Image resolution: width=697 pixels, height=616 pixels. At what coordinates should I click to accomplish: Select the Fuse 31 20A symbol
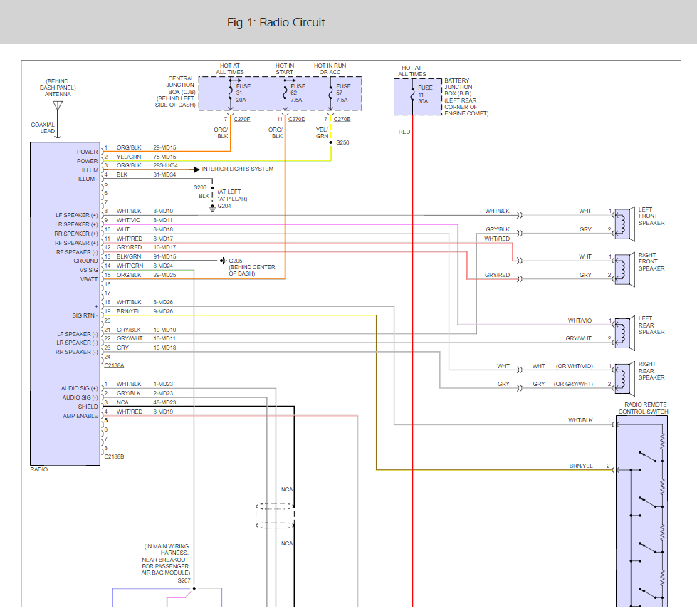pyautogui.click(x=229, y=93)
